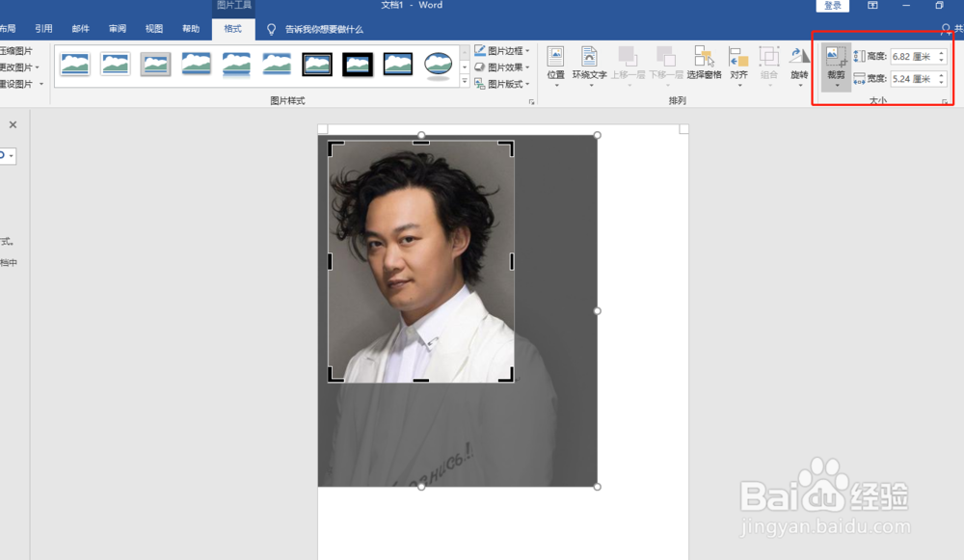The image size is (964, 560).
Task: Increase picture height with the up arrow
Action: [x=941, y=53]
